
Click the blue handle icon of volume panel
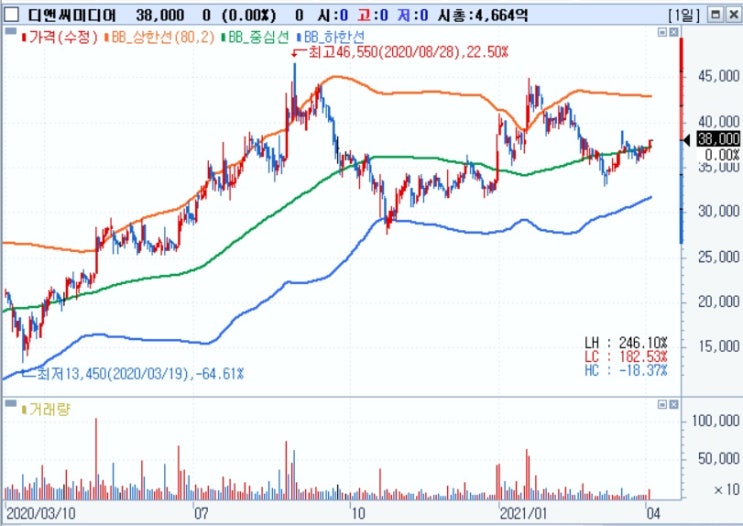[x=10, y=403]
